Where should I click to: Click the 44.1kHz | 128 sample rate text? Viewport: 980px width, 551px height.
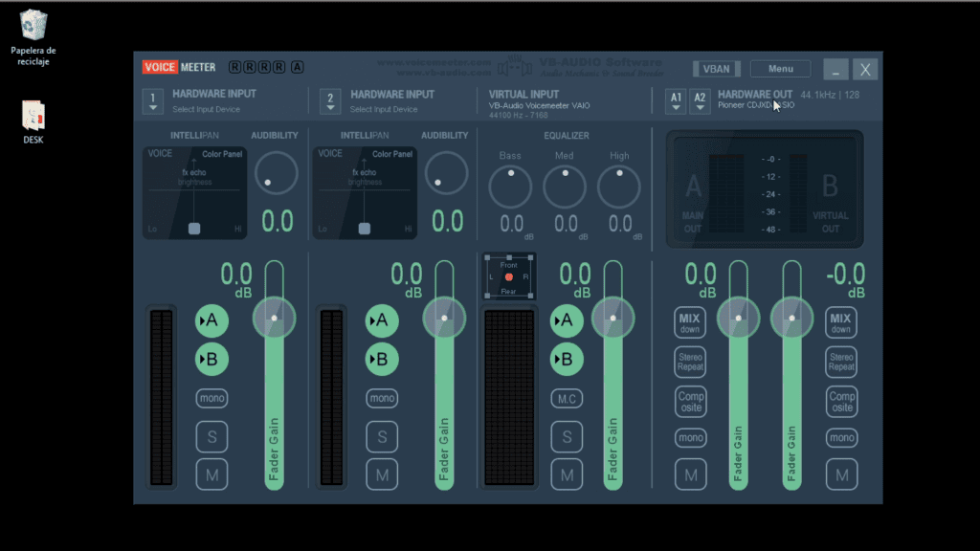tap(830, 95)
